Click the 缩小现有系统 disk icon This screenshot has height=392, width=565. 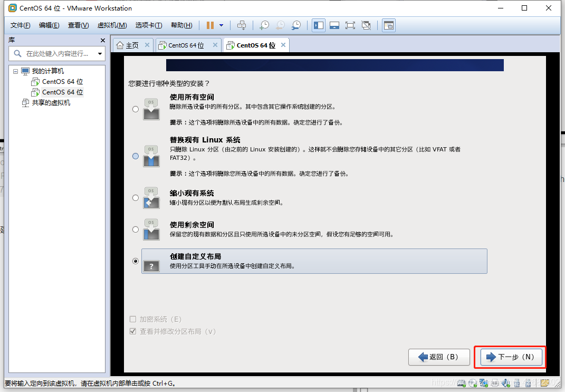click(x=151, y=198)
